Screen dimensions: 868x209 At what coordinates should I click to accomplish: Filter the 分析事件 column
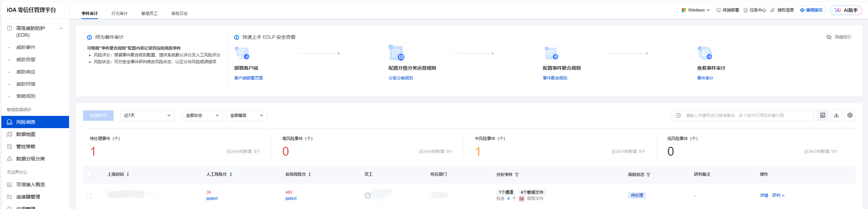coord(517,175)
